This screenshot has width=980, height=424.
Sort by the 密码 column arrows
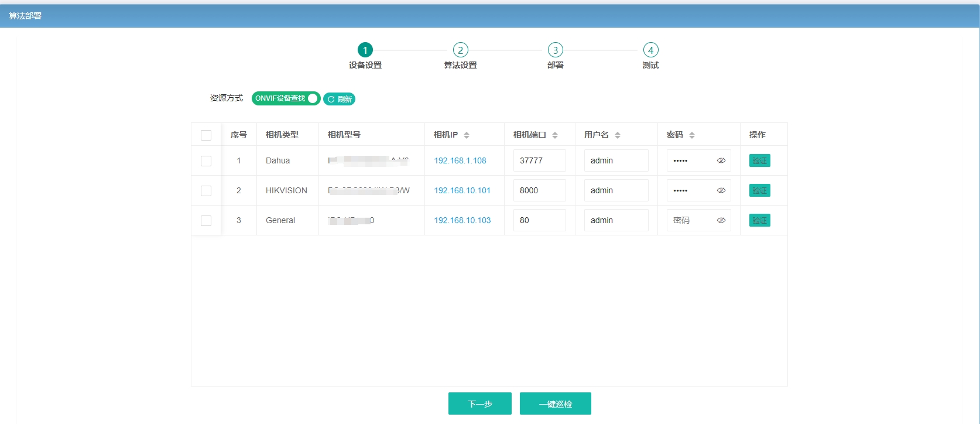pos(692,135)
